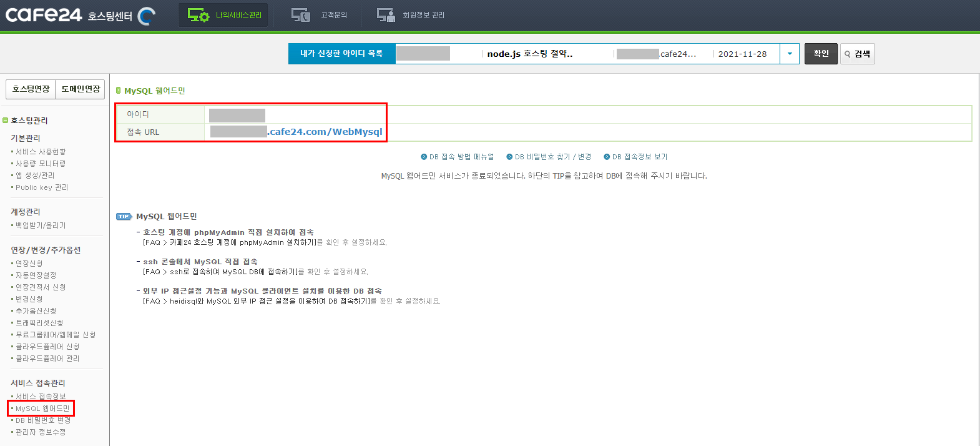Select 관리자 정보수정 in sidebar
The height and width of the screenshot is (446, 980).
(41, 432)
